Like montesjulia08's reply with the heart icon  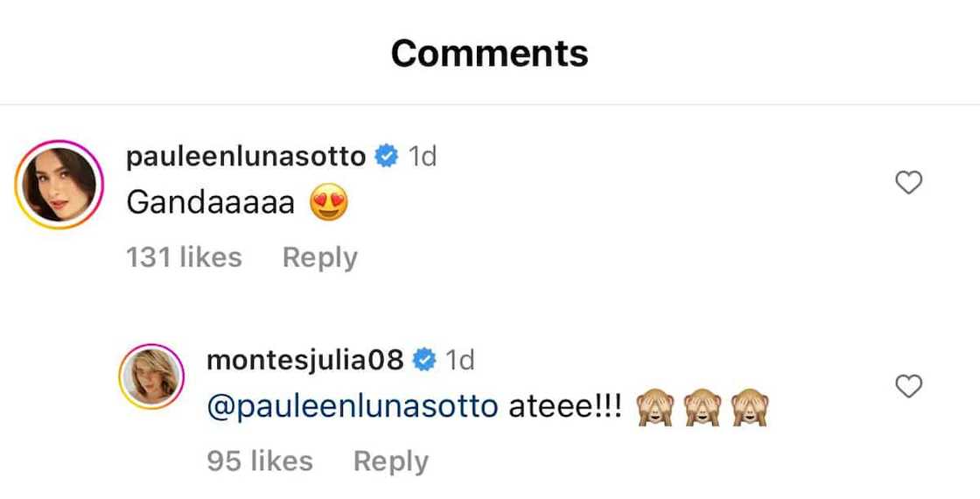(910, 386)
